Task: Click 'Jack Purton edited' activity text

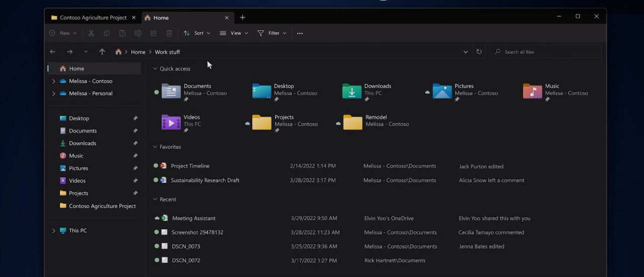Action: [x=481, y=166]
